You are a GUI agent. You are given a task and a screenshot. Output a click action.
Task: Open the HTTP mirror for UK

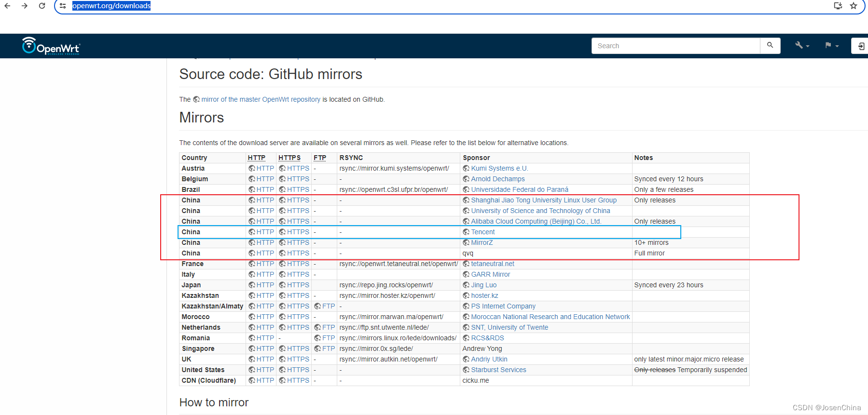265,359
